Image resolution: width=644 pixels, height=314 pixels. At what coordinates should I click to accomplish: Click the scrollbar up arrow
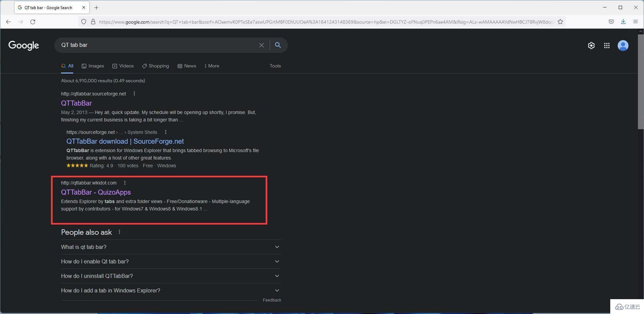tap(641, 31)
